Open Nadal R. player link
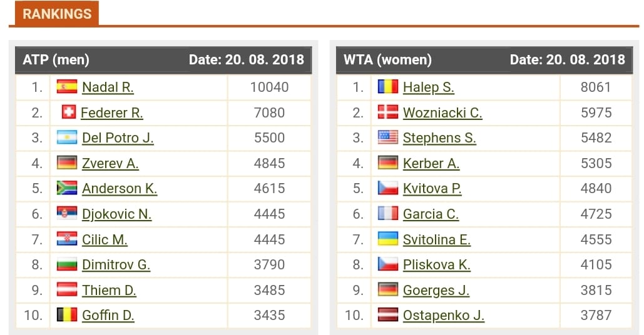The width and height of the screenshot is (644, 335). 108,87
